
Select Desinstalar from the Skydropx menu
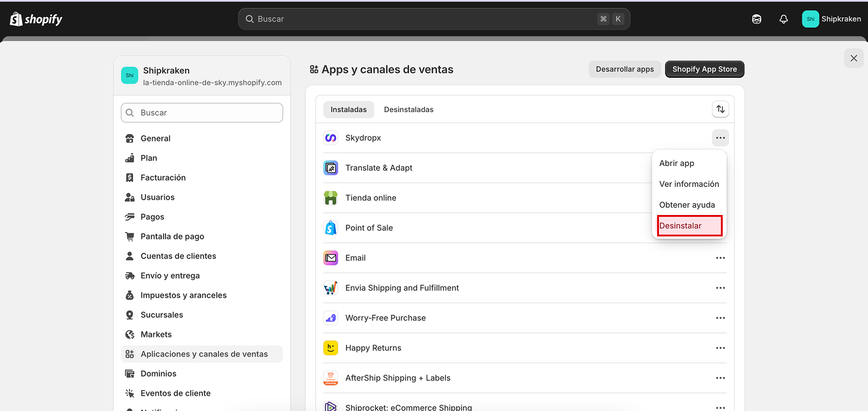pyautogui.click(x=689, y=225)
